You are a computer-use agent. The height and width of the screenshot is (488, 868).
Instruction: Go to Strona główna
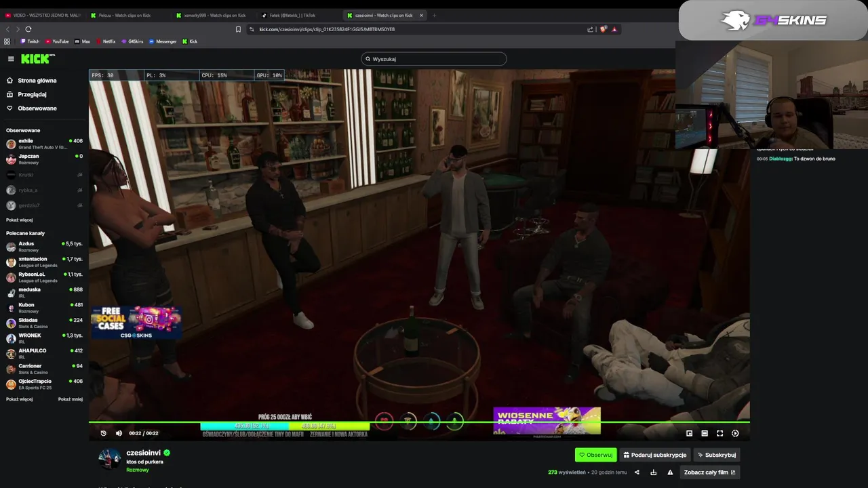point(37,80)
